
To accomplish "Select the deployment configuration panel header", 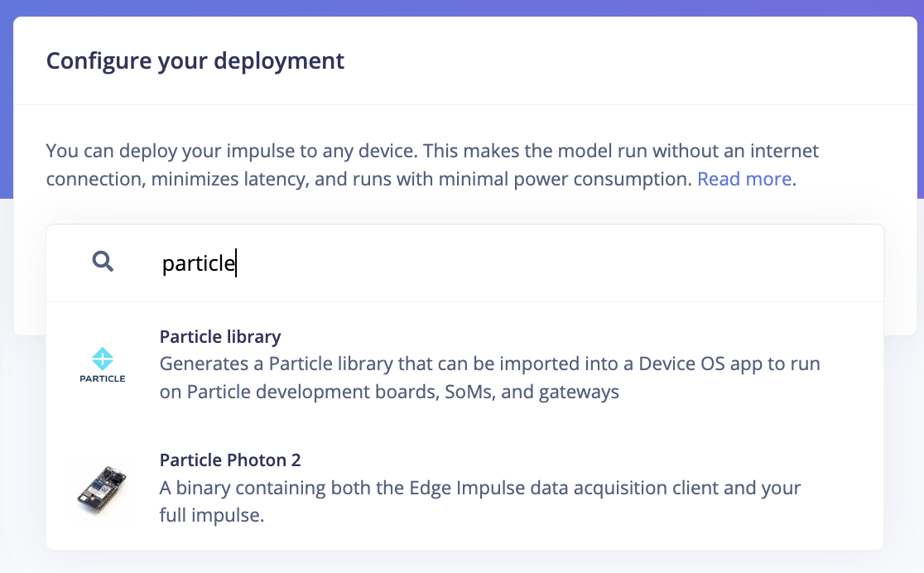I will click(195, 60).
